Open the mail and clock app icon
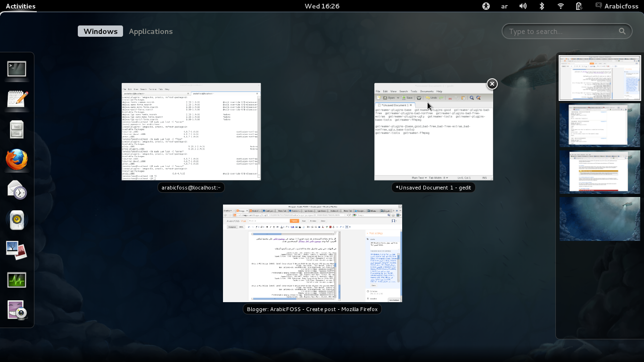 click(17, 190)
